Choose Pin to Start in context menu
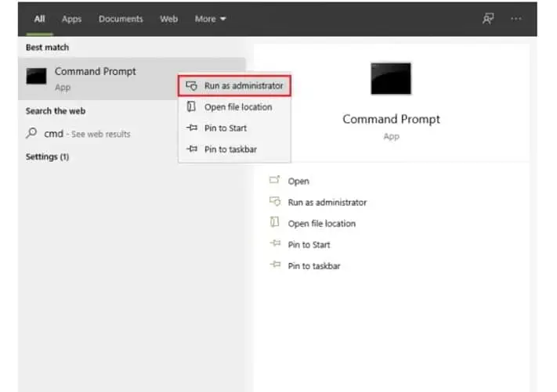The width and height of the screenshot is (557, 392). pyautogui.click(x=234, y=128)
